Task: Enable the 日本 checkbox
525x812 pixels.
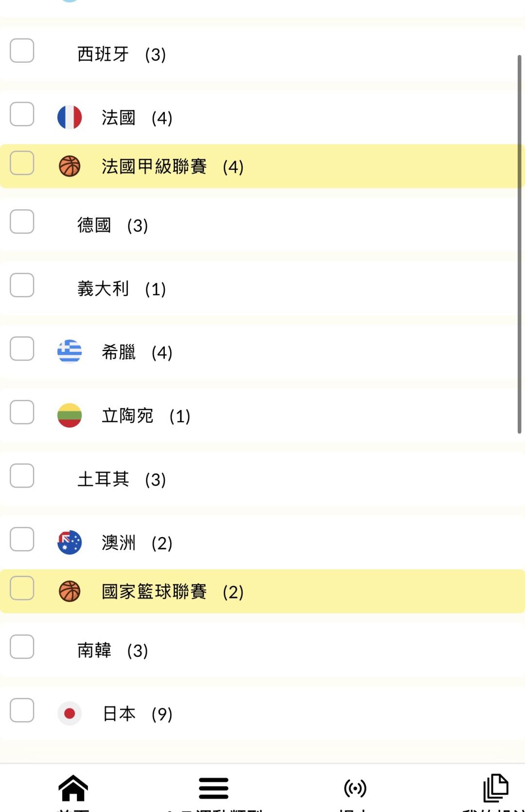Action: point(22,710)
